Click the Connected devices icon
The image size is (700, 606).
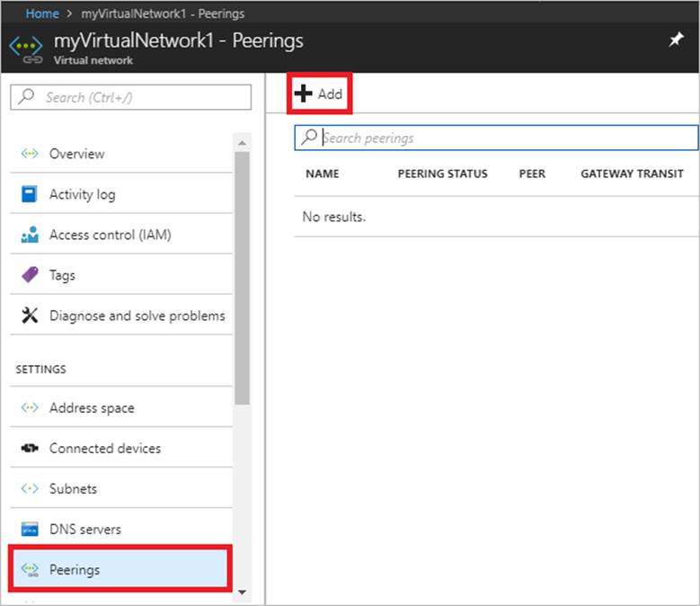[30, 449]
